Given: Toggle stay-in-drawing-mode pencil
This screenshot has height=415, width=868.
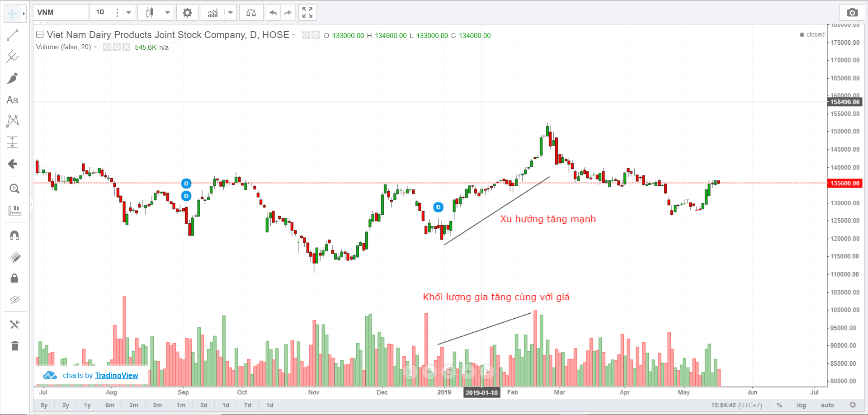Looking at the screenshot, I should [14, 257].
